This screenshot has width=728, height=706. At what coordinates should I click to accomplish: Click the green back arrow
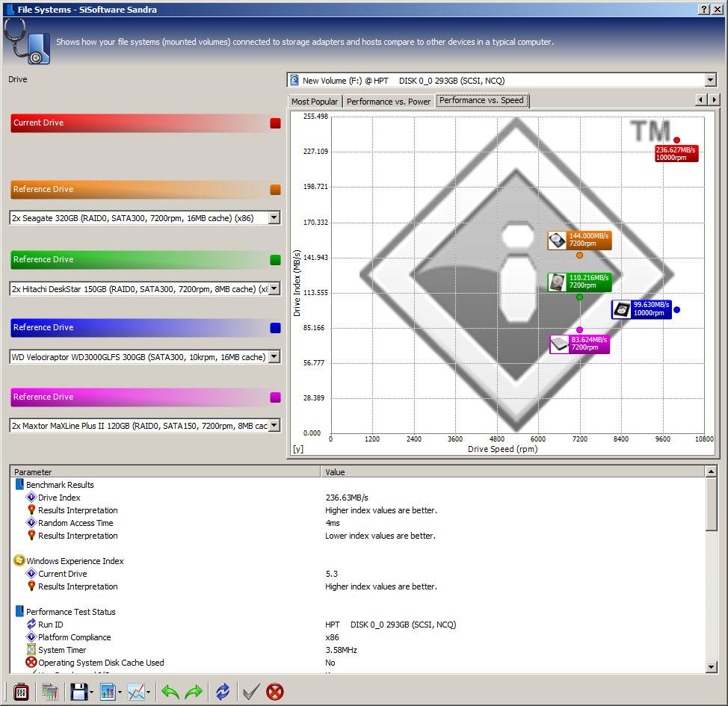(170, 692)
